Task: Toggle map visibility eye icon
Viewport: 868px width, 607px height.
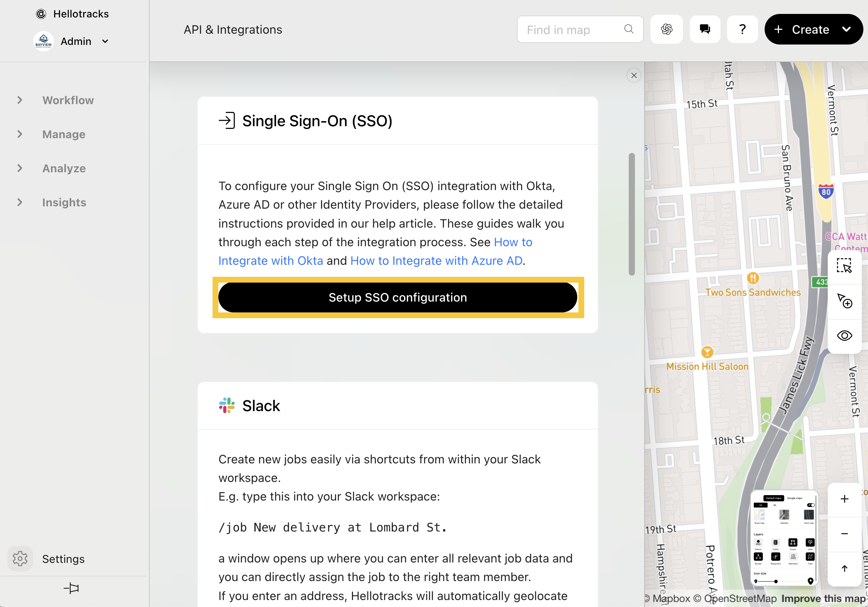Action: [844, 335]
